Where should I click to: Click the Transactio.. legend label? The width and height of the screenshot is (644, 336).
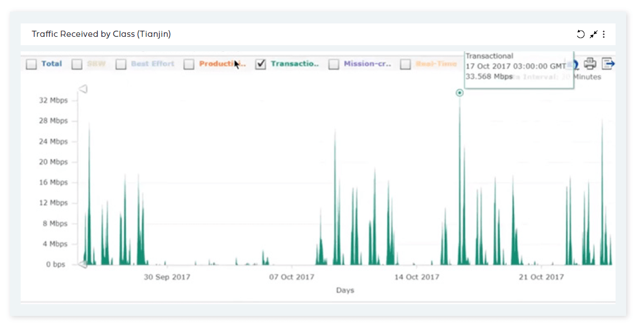click(295, 64)
